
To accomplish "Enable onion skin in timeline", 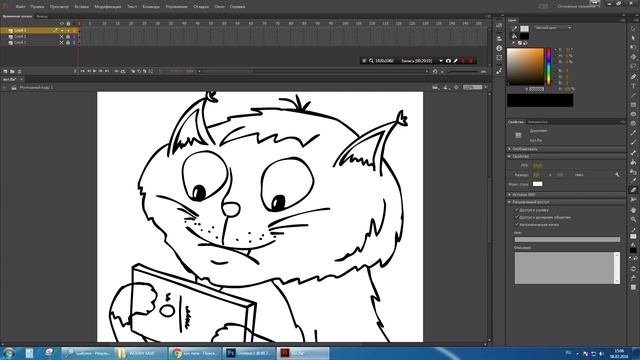I will [x=133, y=71].
